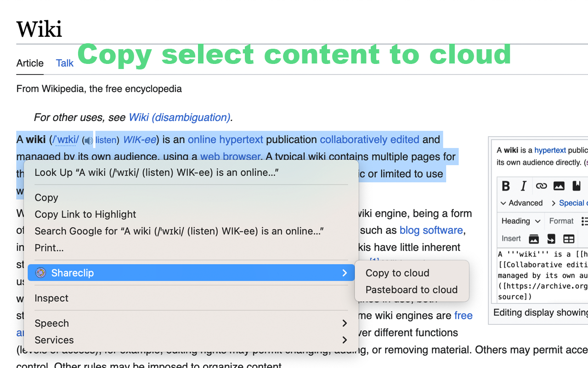
Task: Click the embedded file picture icon in editor toolbar
Action: [x=559, y=186]
